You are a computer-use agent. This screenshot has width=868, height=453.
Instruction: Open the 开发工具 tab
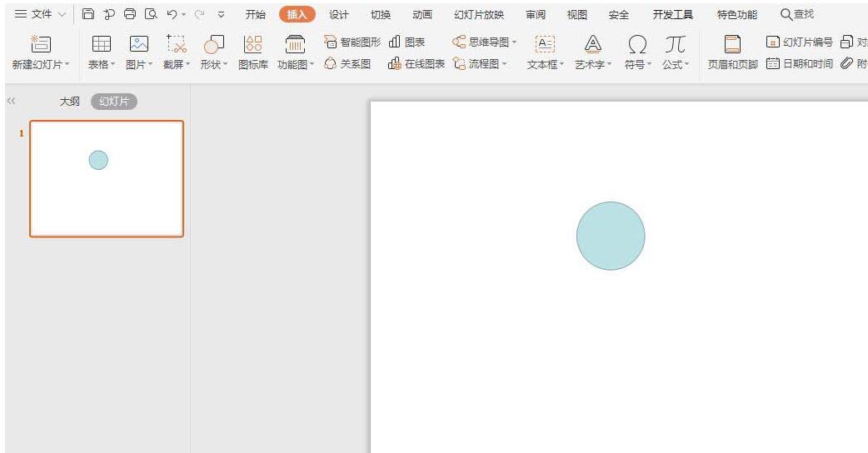(x=672, y=14)
